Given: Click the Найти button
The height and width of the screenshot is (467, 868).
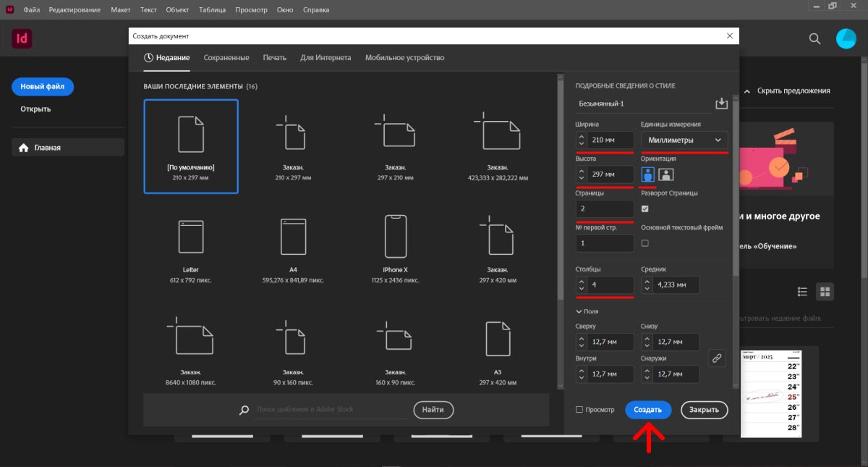Looking at the screenshot, I should pyautogui.click(x=433, y=409).
